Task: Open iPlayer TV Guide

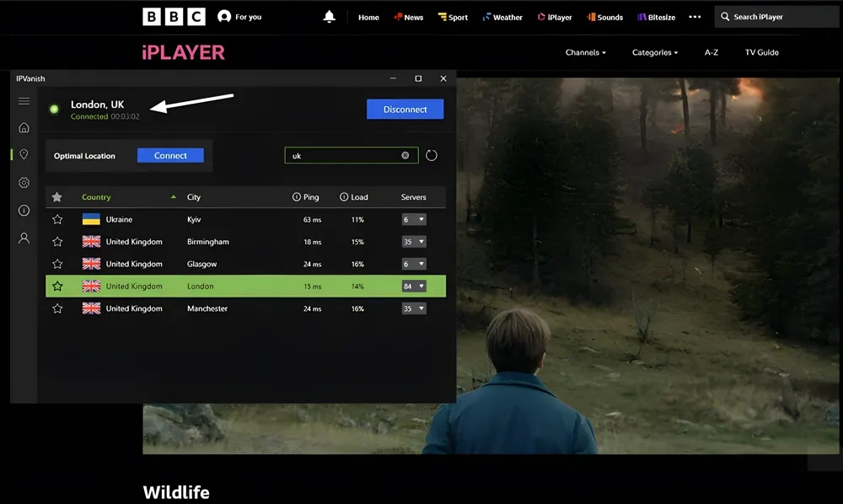Action: coord(761,52)
